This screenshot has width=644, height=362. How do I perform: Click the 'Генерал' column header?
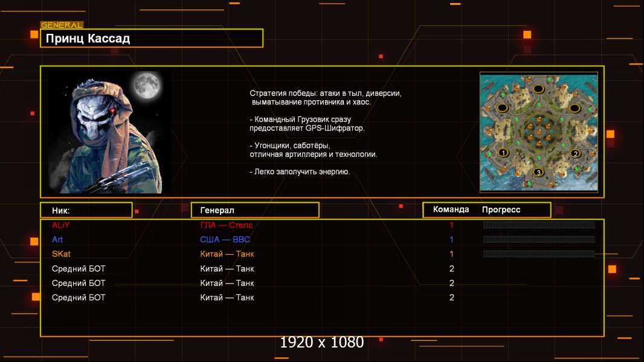255,210
